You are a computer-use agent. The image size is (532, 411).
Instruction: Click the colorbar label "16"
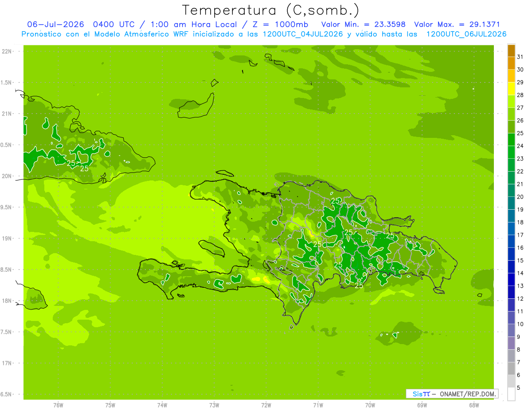(520, 248)
